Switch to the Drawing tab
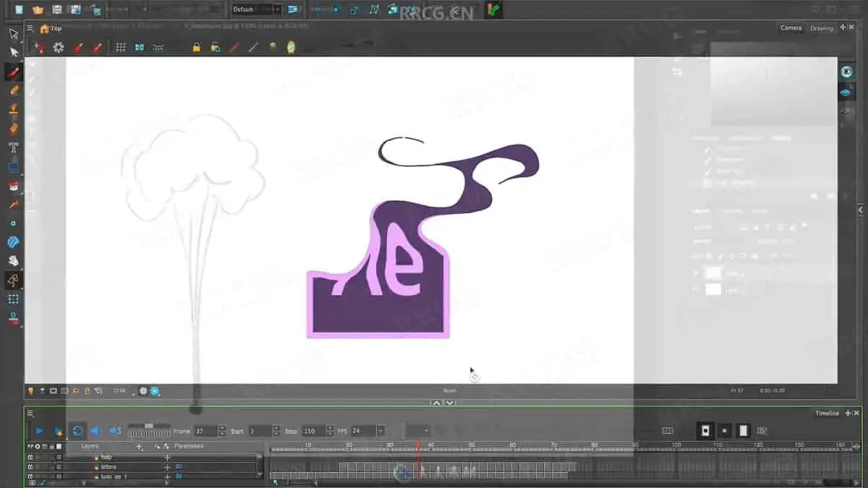 tap(821, 28)
